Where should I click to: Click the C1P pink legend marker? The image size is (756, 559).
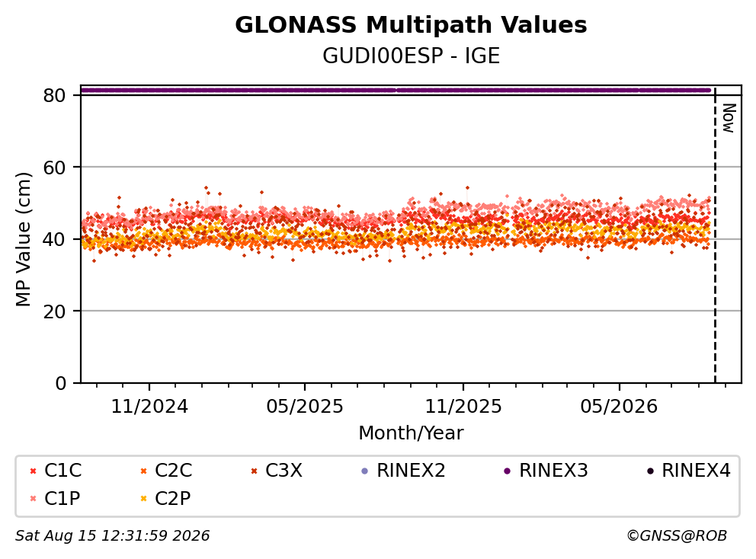pyautogui.click(x=33, y=499)
